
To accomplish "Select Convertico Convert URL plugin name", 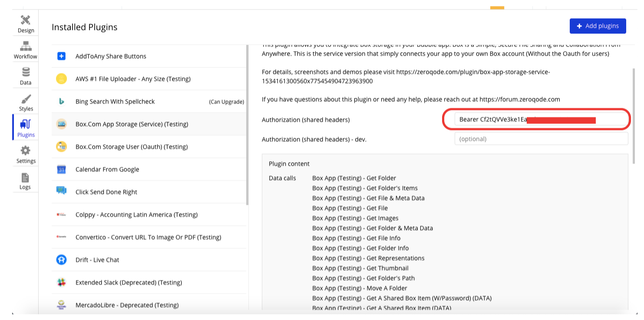I will pyautogui.click(x=149, y=237).
